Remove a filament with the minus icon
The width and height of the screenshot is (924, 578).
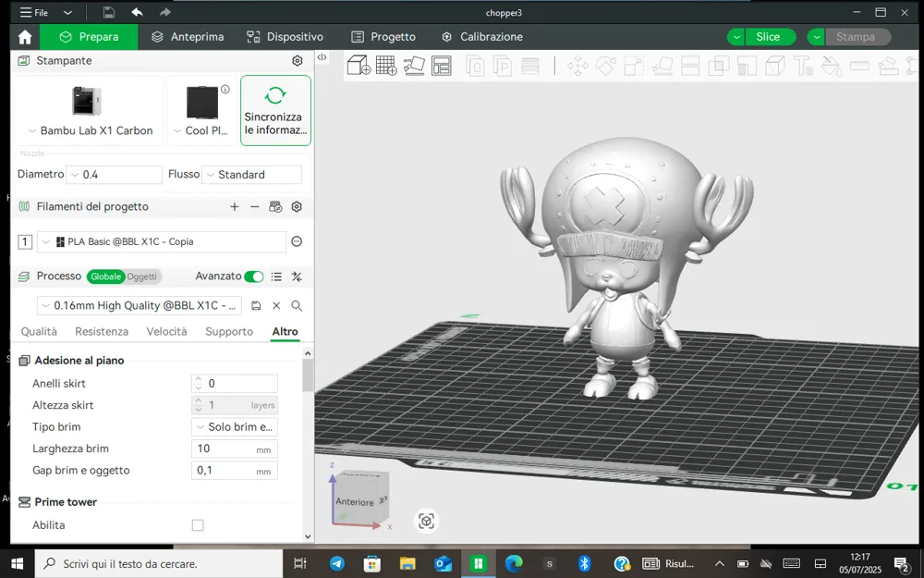point(255,206)
